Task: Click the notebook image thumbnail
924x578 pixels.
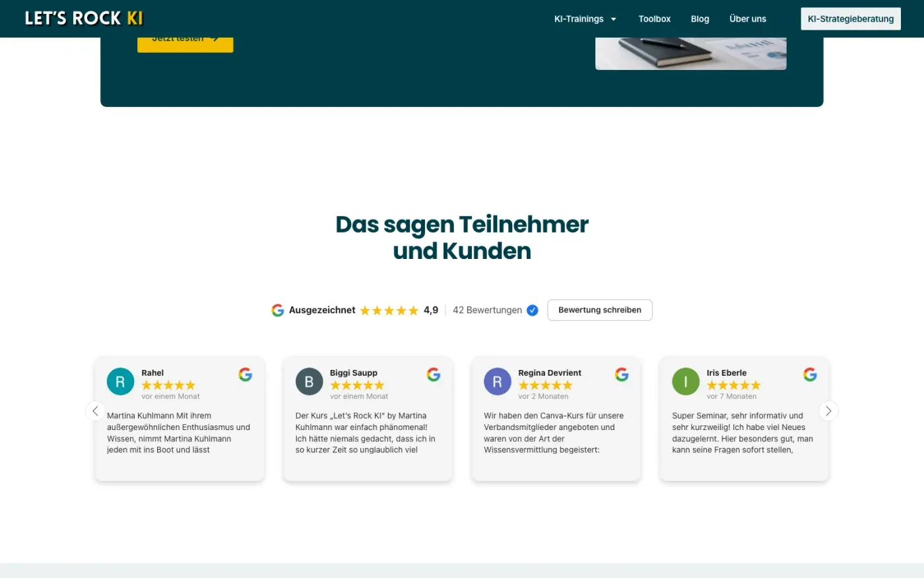Action: [690, 54]
